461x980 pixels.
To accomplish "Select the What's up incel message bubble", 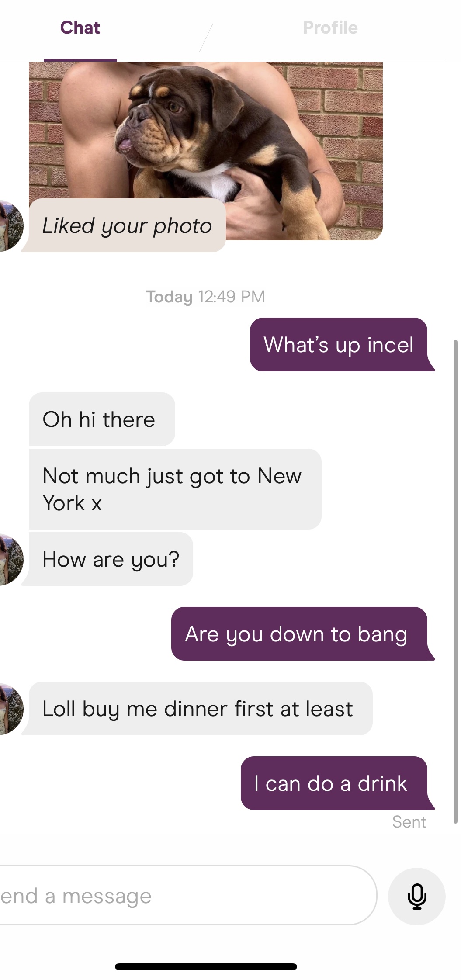I will click(x=339, y=345).
